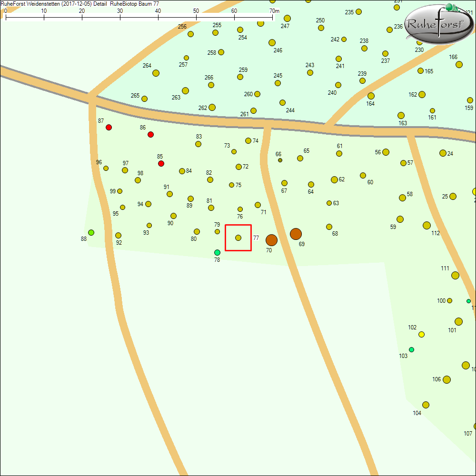Click tree marker 164

tap(371, 96)
